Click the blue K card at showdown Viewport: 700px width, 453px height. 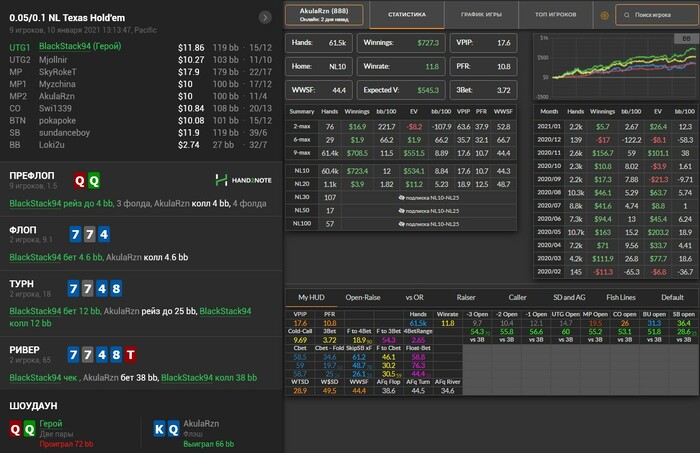pos(159,429)
